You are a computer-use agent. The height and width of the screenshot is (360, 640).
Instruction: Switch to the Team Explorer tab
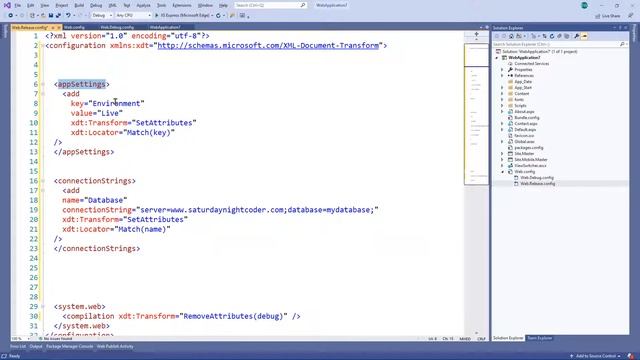(x=539, y=338)
